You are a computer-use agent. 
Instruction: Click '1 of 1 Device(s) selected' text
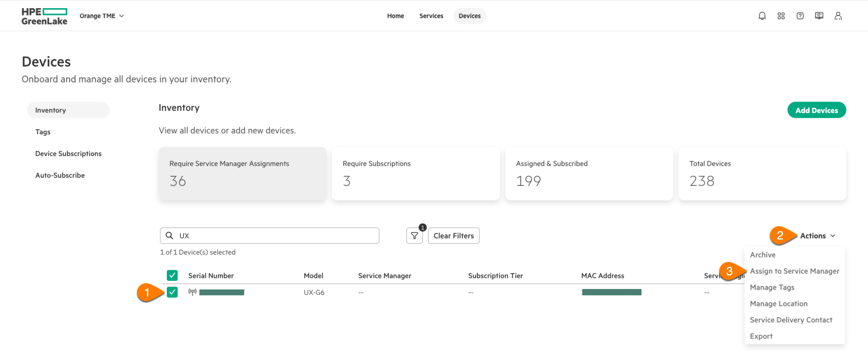[x=198, y=252]
